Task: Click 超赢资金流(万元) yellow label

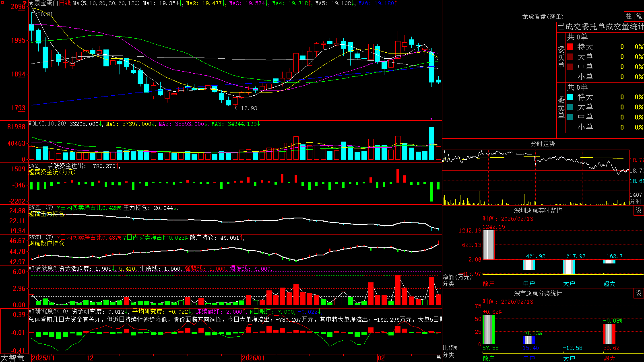Action: [x=52, y=172]
